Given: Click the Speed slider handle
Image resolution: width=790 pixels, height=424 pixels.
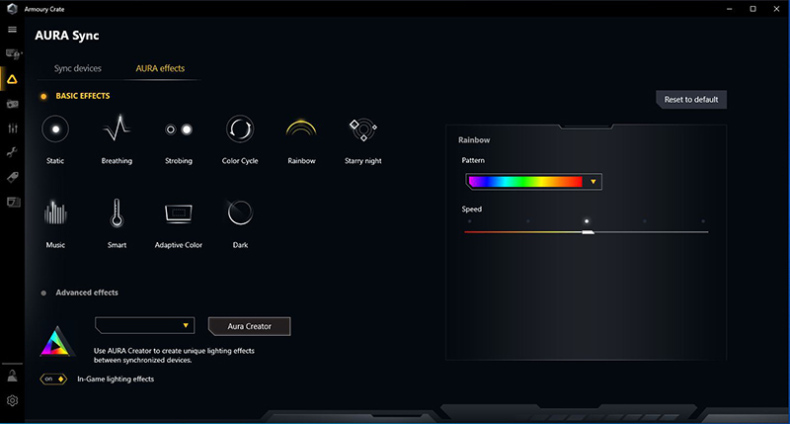Looking at the screenshot, I should pos(587,232).
